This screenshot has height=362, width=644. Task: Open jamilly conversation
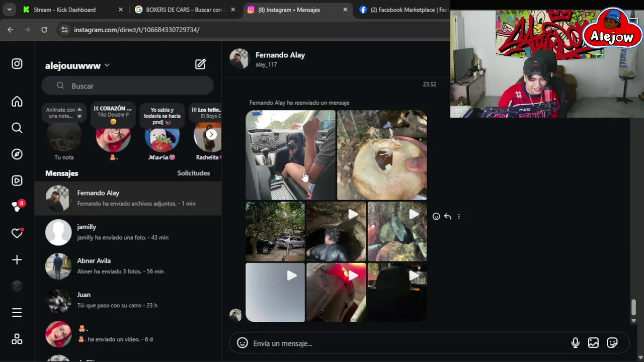click(x=128, y=232)
